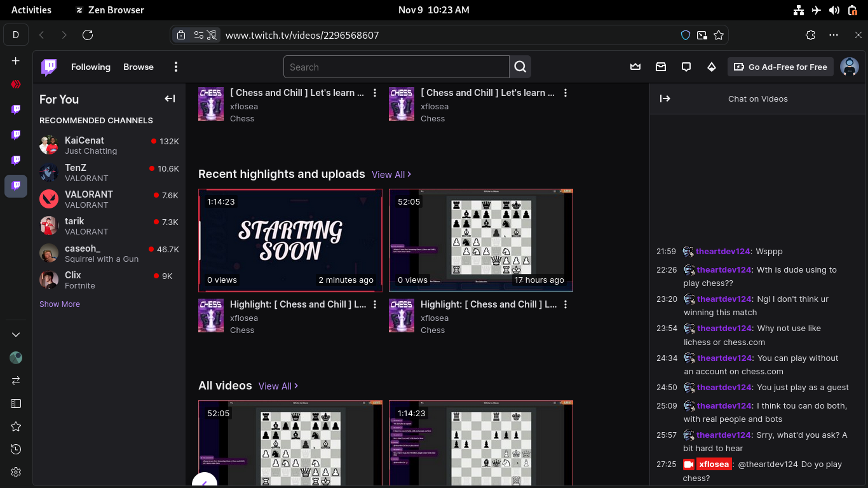
Task: Open the three-dot menu beside Browse
Action: tap(176, 67)
